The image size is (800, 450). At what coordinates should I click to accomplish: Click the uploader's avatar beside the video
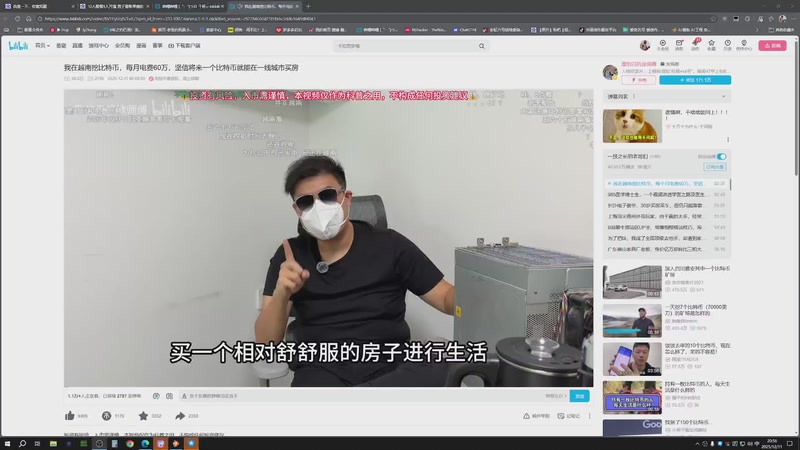(x=610, y=72)
